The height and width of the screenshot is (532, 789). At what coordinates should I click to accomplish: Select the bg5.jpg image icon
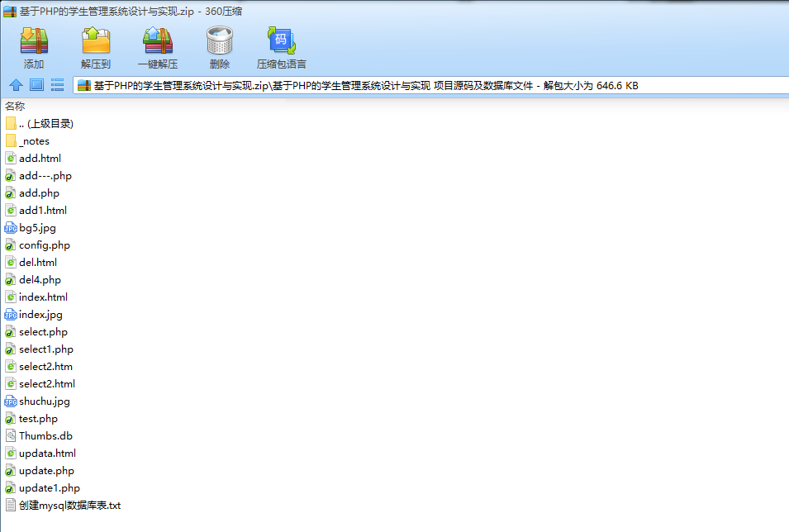click(x=11, y=228)
